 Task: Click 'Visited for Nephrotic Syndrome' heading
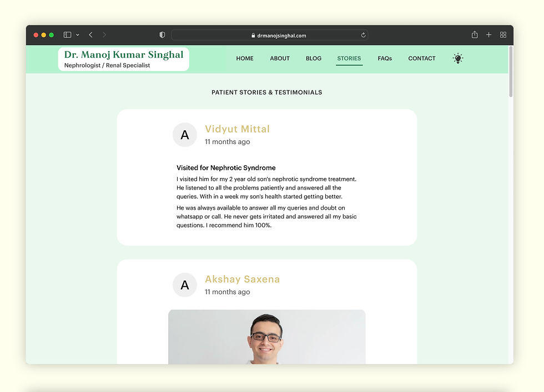pos(226,168)
